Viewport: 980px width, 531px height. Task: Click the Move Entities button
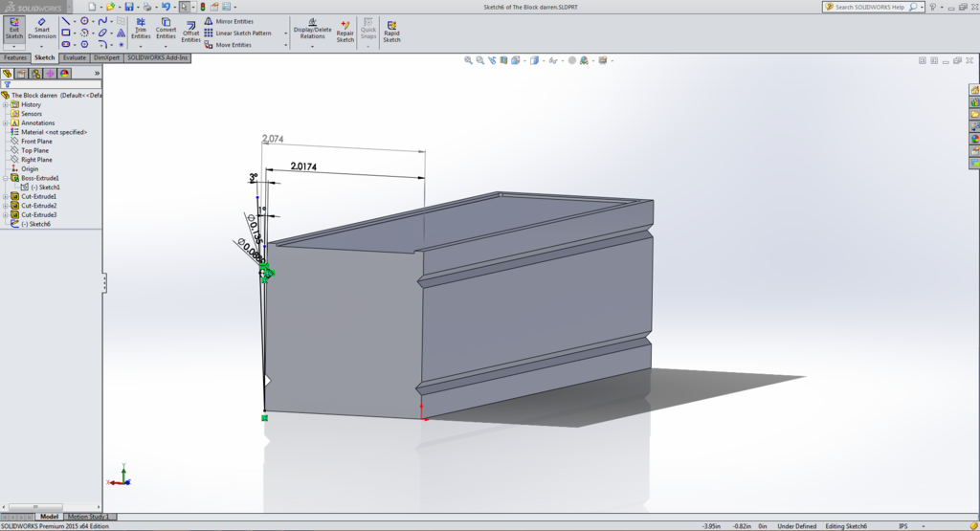[x=228, y=45]
